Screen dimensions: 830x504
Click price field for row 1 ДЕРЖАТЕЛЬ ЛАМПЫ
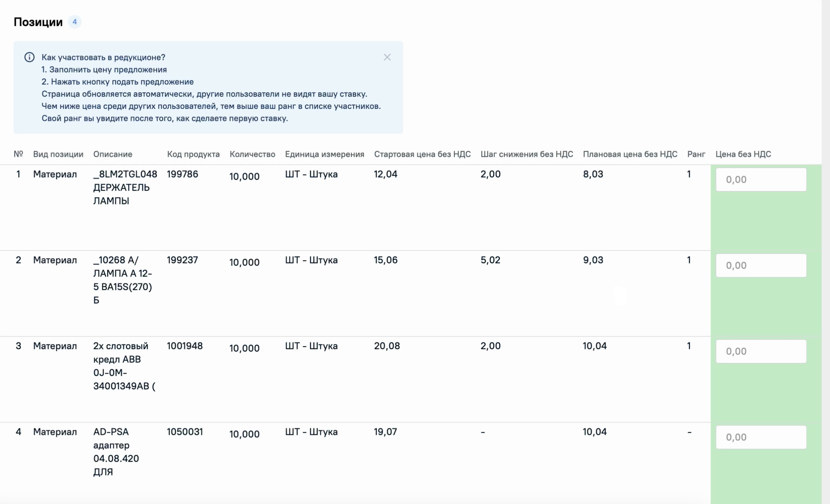point(761,179)
